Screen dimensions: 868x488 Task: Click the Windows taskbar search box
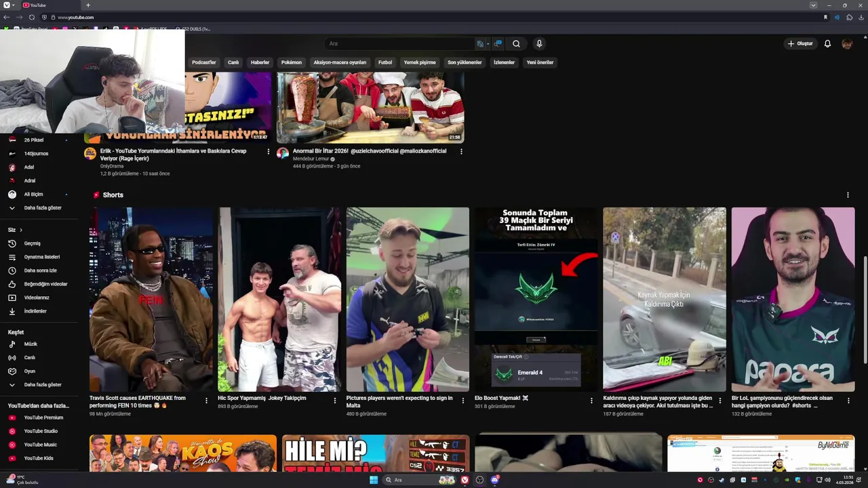point(411,480)
